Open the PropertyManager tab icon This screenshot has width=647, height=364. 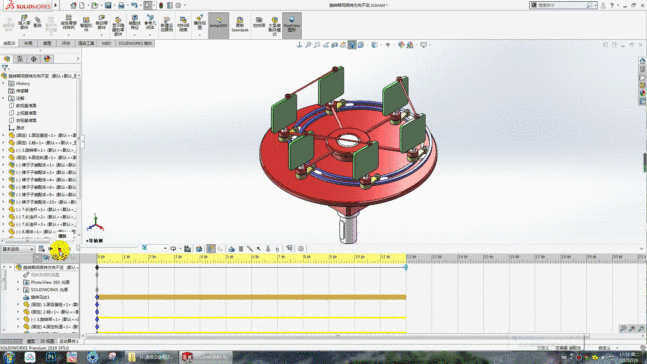pyautogui.click(x=20, y=59)
